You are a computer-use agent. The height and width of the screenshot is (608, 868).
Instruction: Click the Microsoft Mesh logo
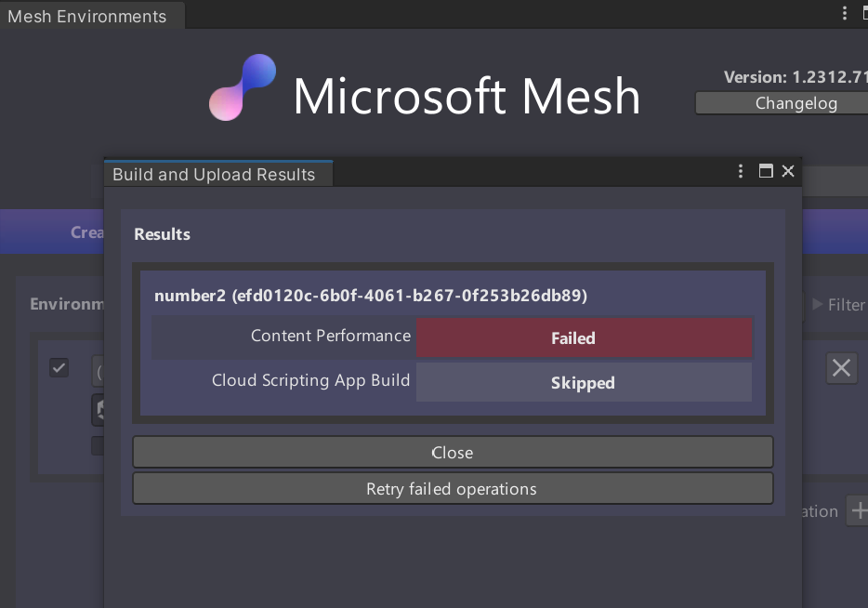[x=243, y=88]
